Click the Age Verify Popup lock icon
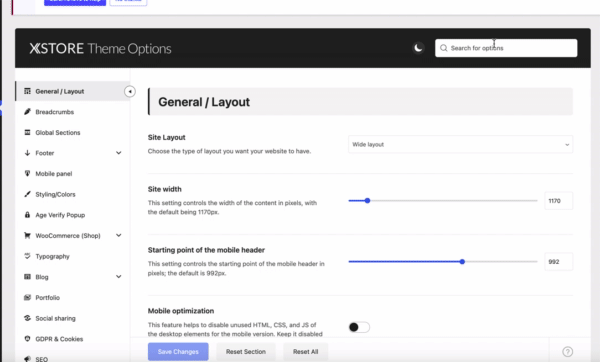600x362 pixels. coord(27,215)
